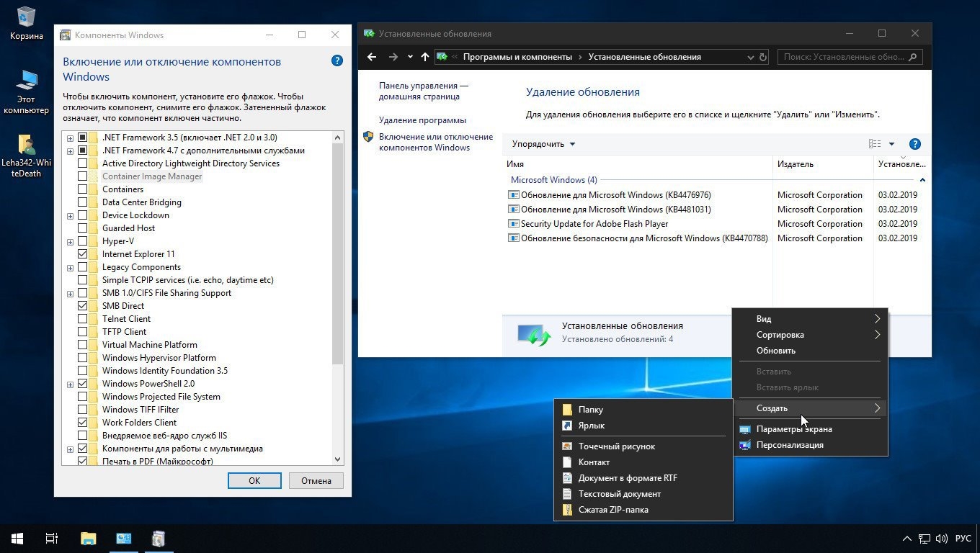The image size is (980, 553).
Task: Open the address bar history dropdown
Action: tap(749, 57)
